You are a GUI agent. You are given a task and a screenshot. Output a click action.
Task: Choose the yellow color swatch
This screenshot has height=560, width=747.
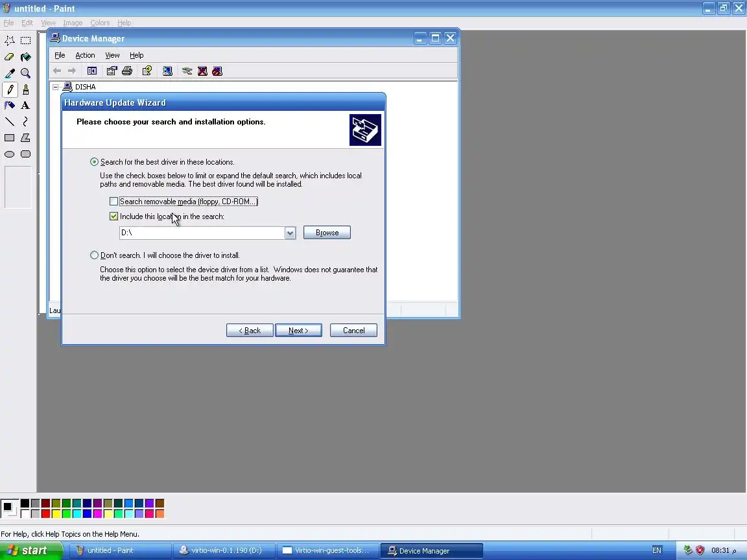click(56, 514)
